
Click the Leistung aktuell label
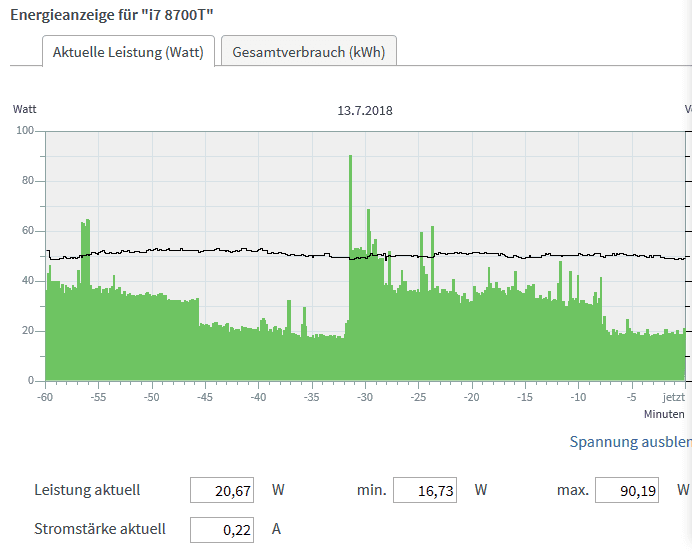point(87,490)
